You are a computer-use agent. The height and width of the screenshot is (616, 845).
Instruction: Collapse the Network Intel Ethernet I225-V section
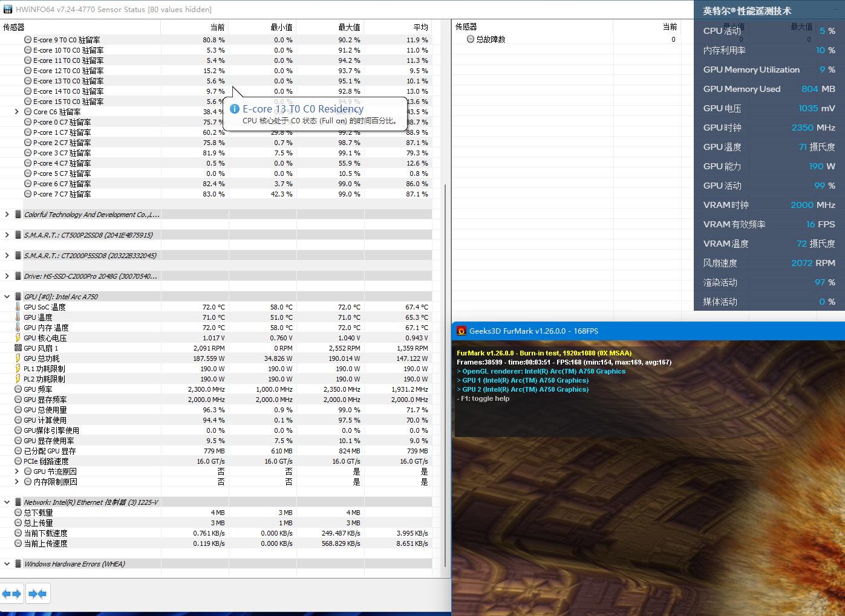(x=7, y=502)
